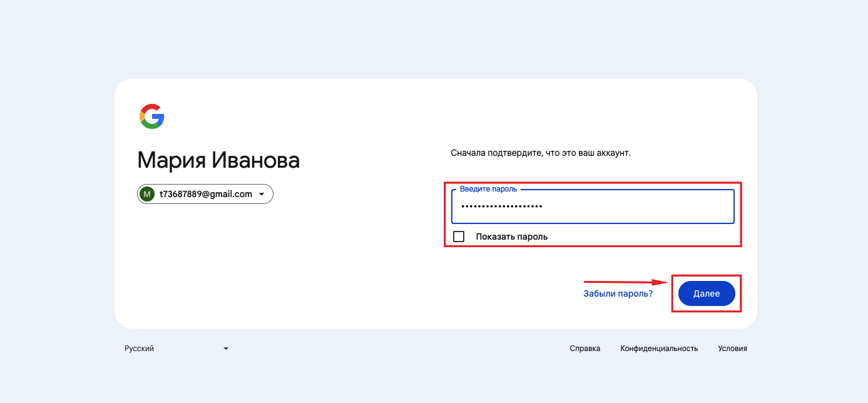
Task: Open the Конфиденциальность footer link
Action: click(659, 349)
